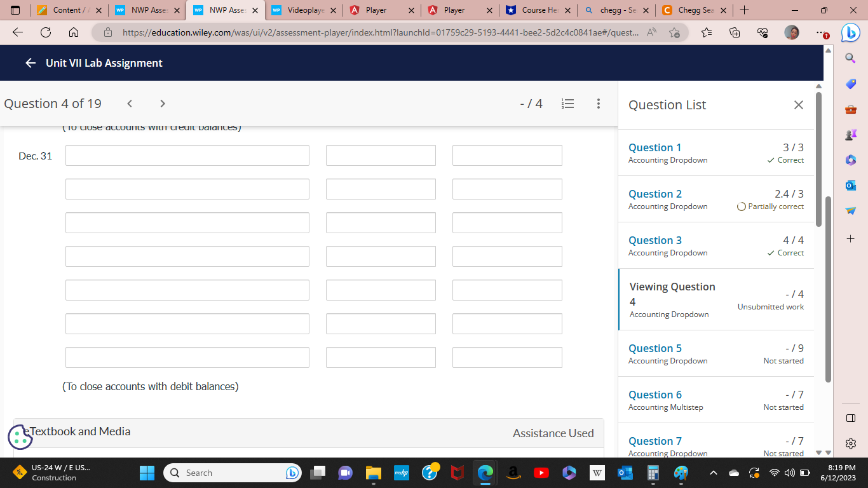This screenshot has width=868, height=488.
Task: Click the Question List panel scrollbar
Action: tap(818, 159)
